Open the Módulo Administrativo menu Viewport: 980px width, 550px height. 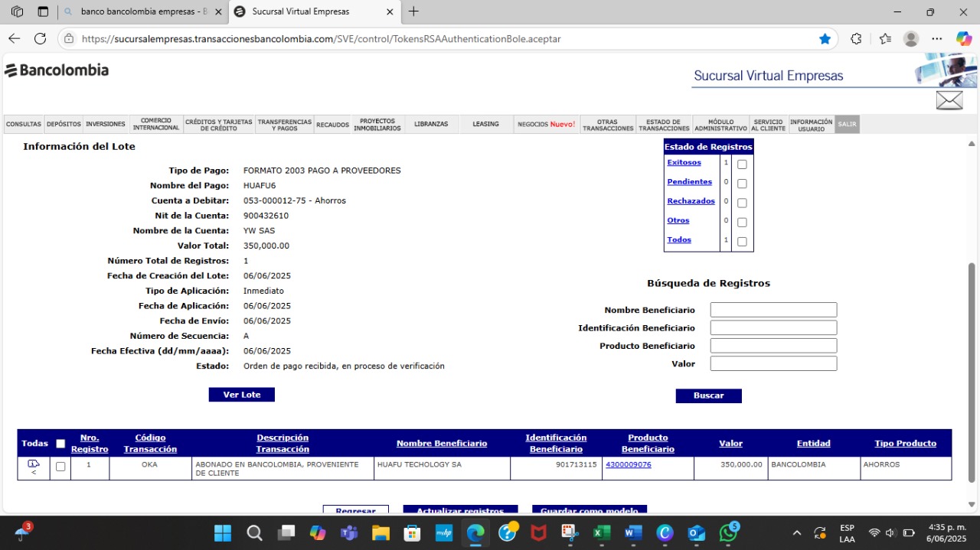[x=720, y=124]
